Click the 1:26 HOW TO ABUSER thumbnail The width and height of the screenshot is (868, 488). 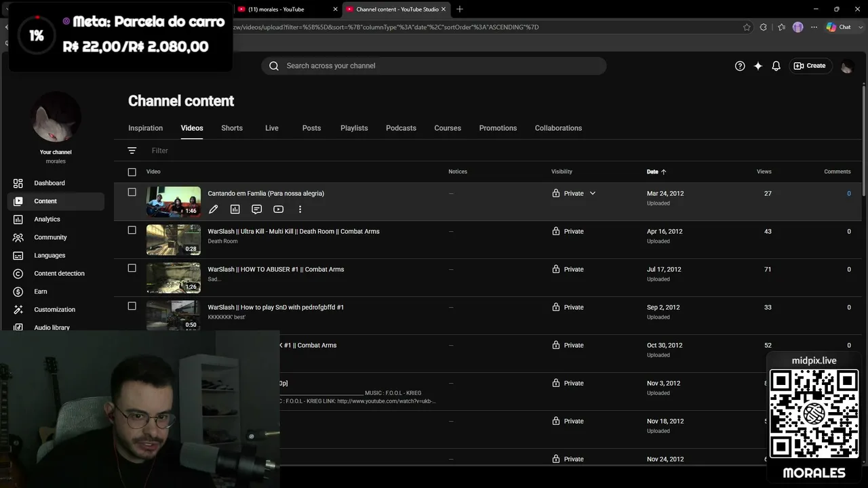tap(174, 278)
